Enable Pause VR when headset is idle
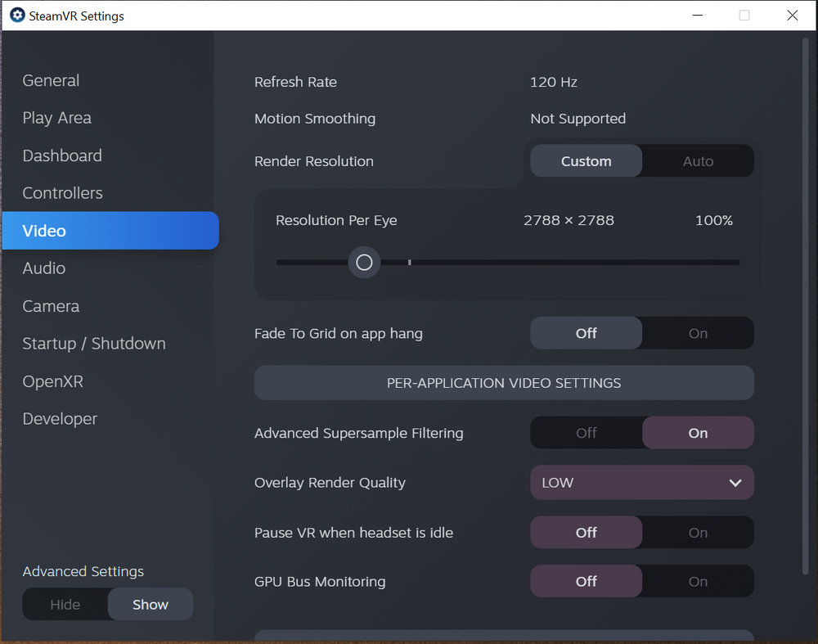 [x=698, y=533]
